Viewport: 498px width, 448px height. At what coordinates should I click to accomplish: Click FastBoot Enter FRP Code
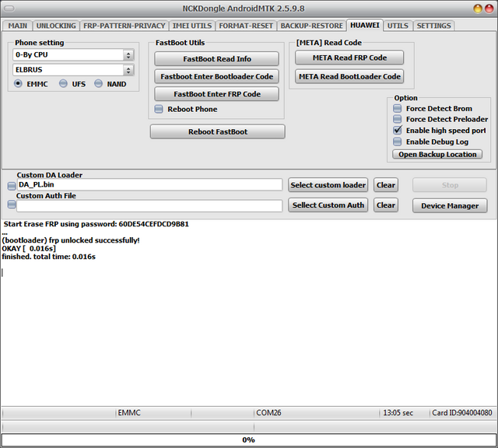point(217,94)
